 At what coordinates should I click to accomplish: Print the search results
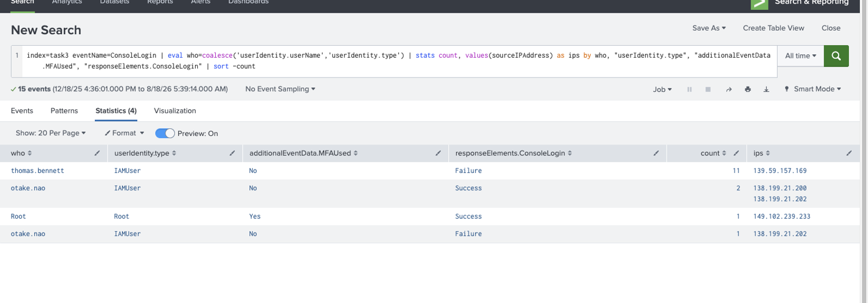click(x=748, y=90)
